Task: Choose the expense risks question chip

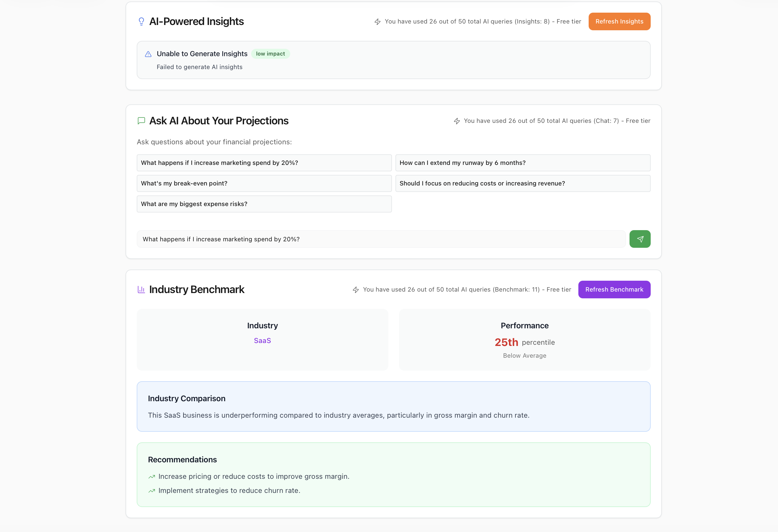Action: point(264,204)
